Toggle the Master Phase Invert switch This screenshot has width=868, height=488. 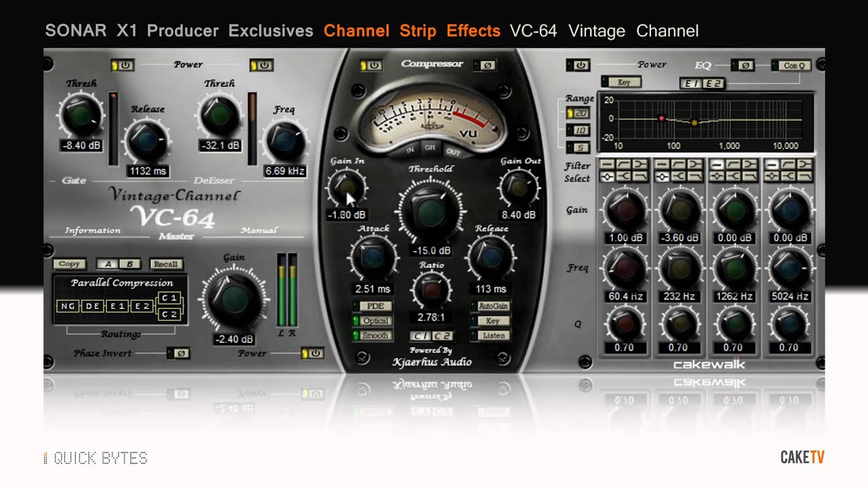click(x=179, y=354)
